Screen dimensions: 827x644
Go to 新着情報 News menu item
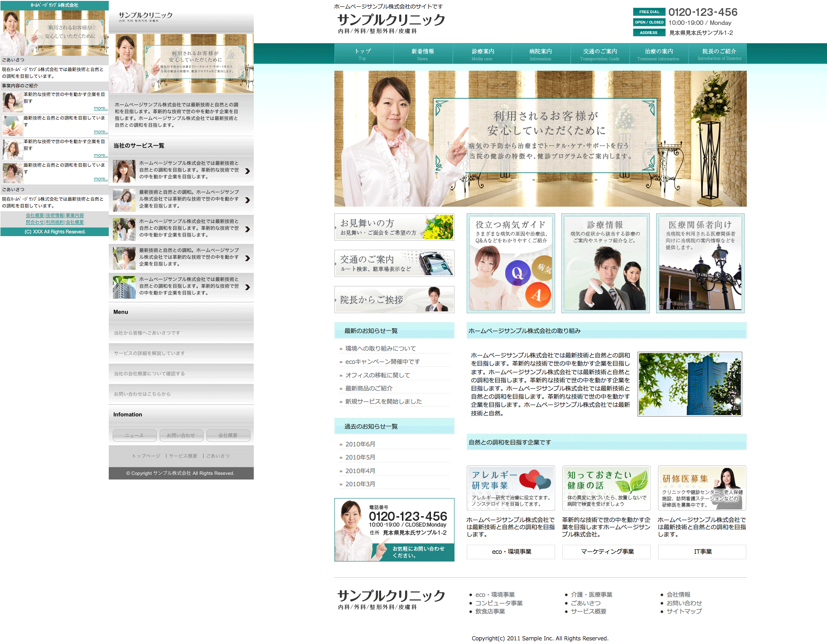click(422, 54)
